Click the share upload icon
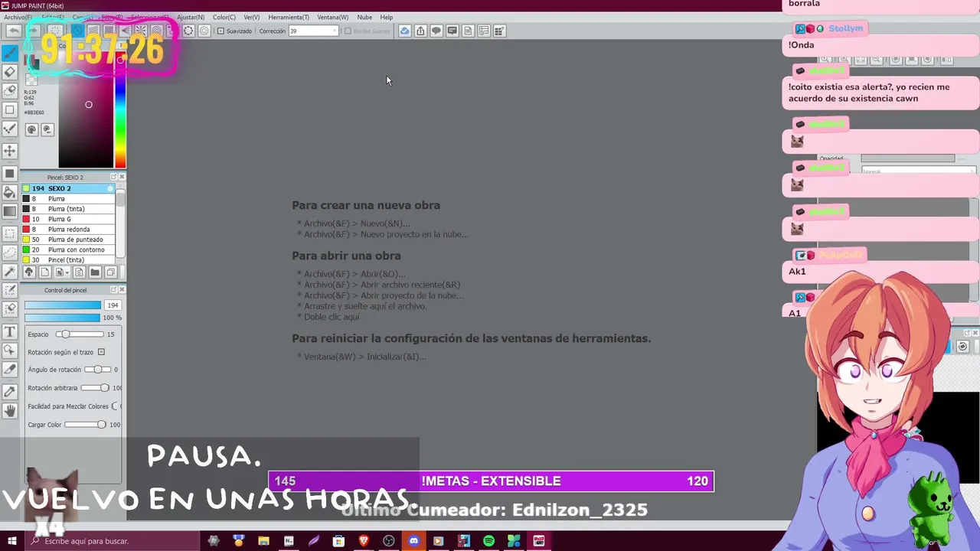This screenshot has height=551, width=980. tap(420, 31)
